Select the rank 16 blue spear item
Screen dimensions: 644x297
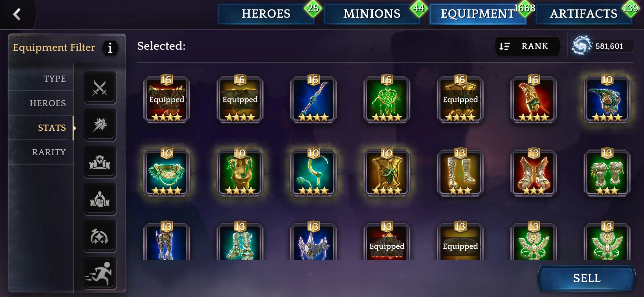coord(313,99)
